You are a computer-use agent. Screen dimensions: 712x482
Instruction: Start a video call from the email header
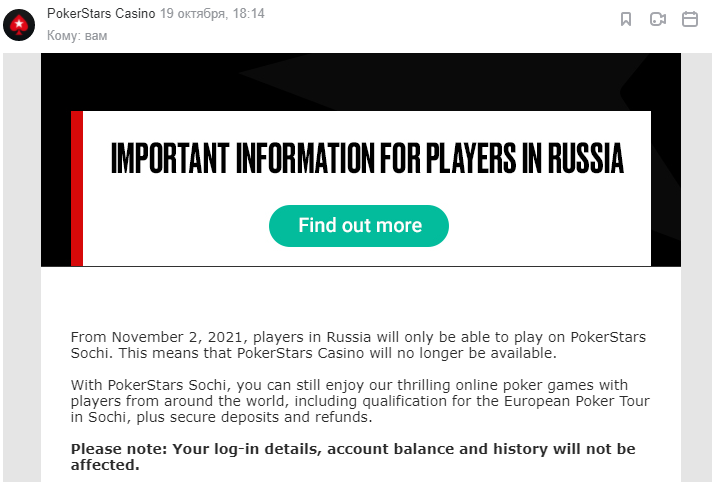(657, 19)
